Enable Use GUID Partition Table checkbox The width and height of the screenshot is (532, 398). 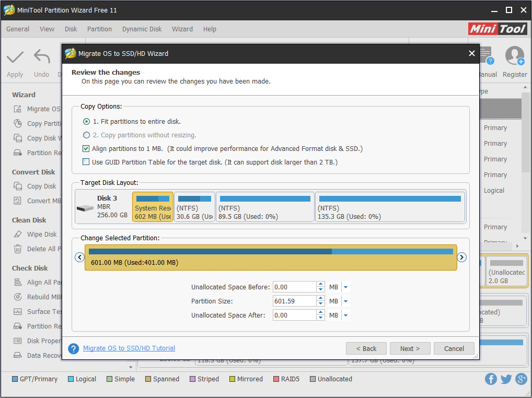click(86, 162)
